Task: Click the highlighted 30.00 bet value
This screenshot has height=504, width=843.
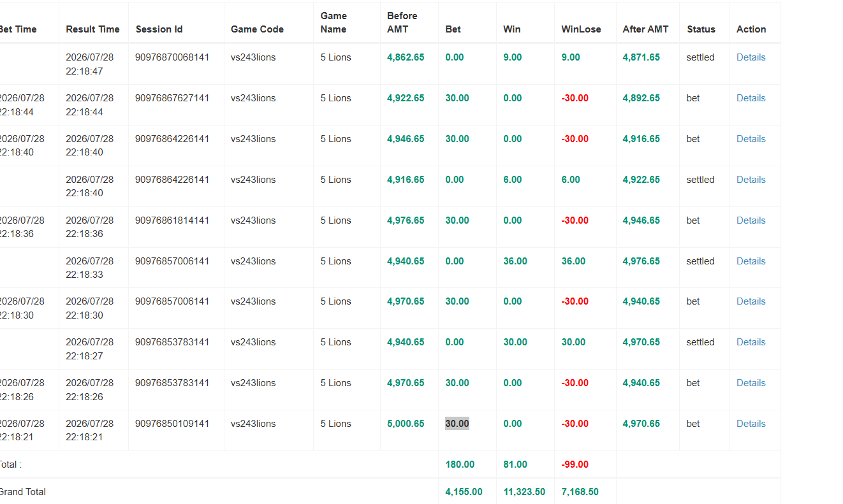Action: 457,424
